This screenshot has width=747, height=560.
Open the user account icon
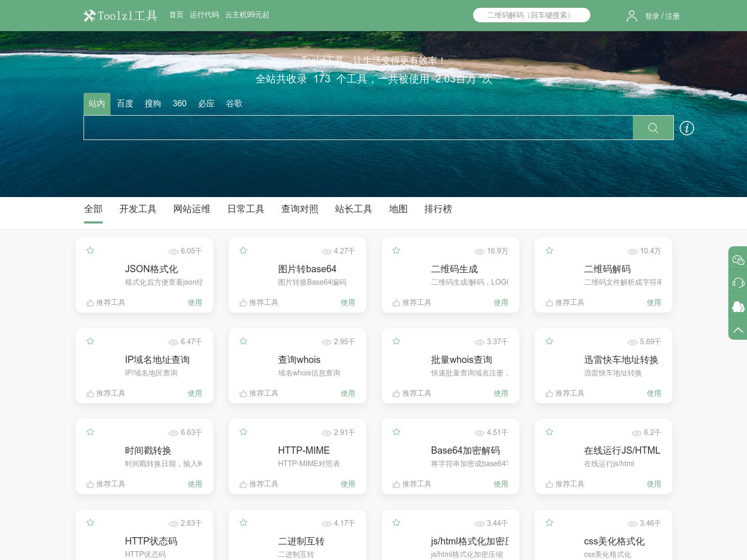pyautogui.click(x=631, y=16)
